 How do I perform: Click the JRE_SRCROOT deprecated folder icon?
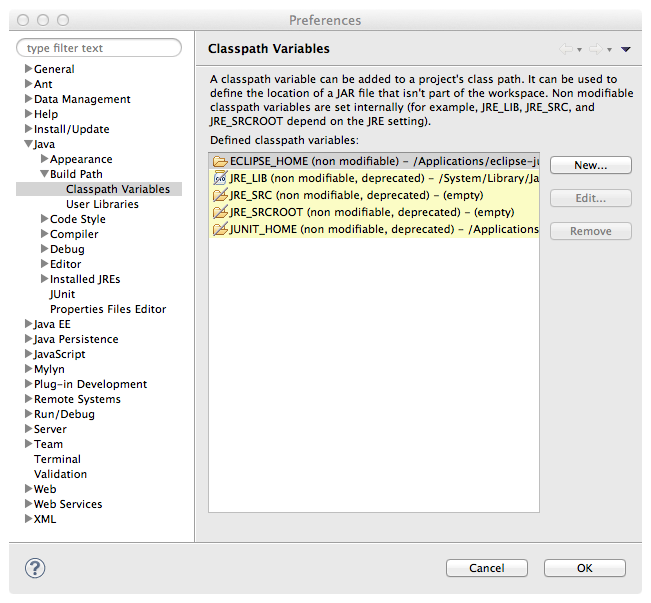click(x=220, y=212)
